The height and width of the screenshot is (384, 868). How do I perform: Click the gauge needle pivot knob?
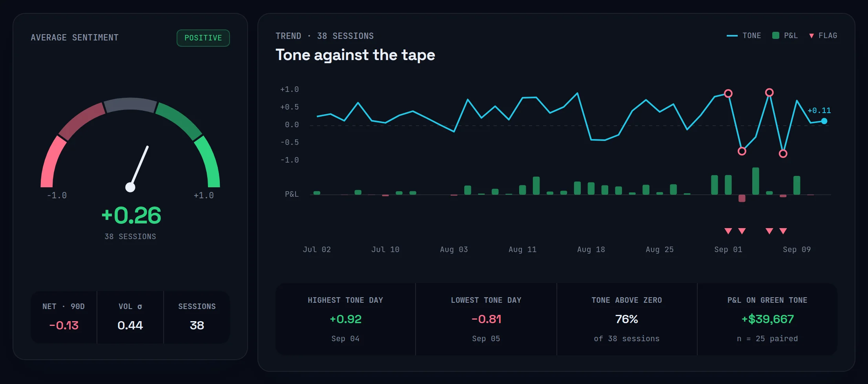point(130,187)
